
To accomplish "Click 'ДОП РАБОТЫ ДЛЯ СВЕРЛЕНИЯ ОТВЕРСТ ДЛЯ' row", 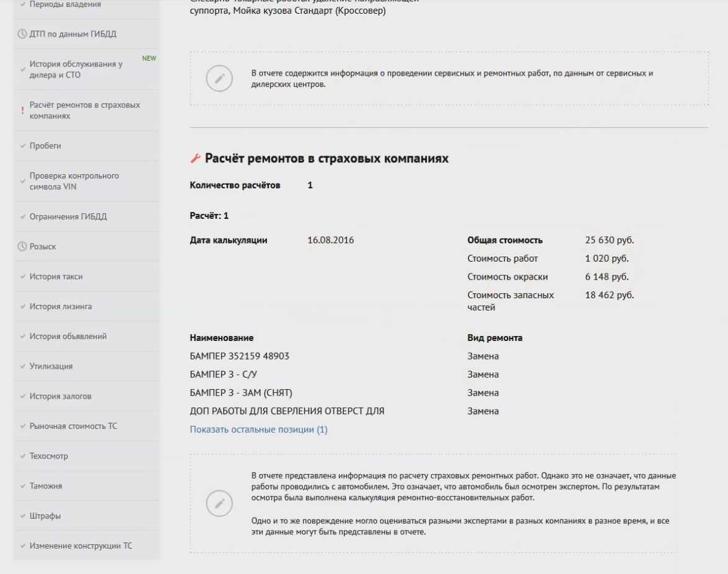I will coord(287,411).
